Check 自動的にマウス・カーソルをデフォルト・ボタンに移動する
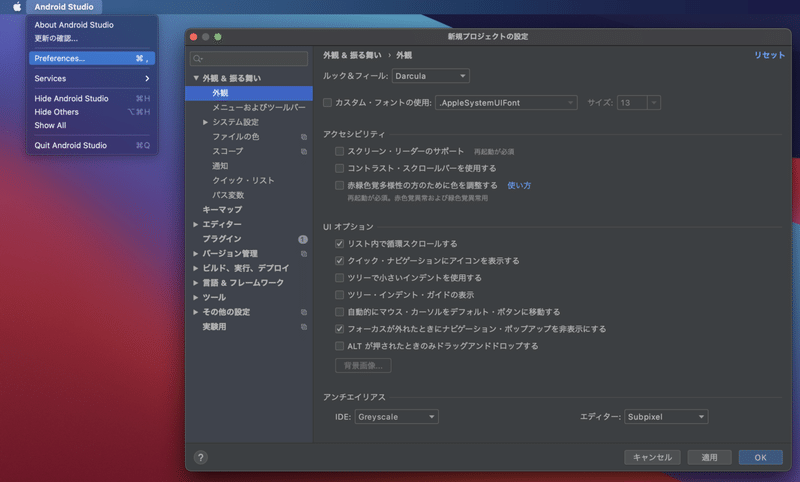The height and width of the screenshot is (482, 800). pos(339,312)
